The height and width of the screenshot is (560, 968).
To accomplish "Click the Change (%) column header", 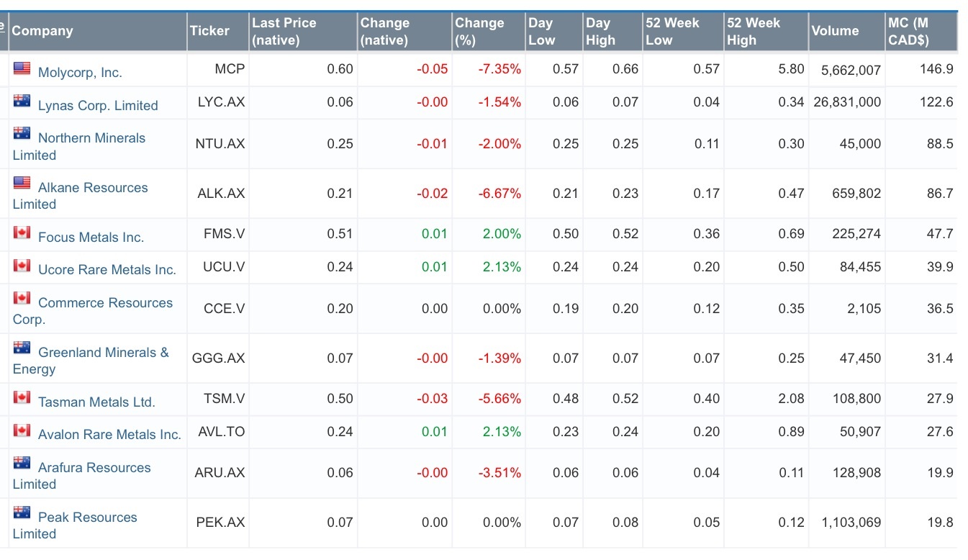I will point(479,32).
